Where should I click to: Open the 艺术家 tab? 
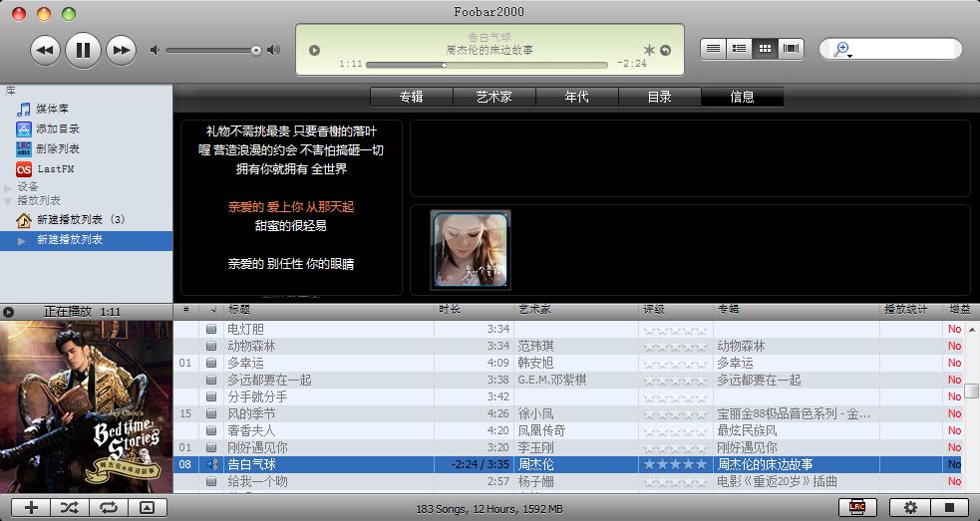tap(493, 97)
